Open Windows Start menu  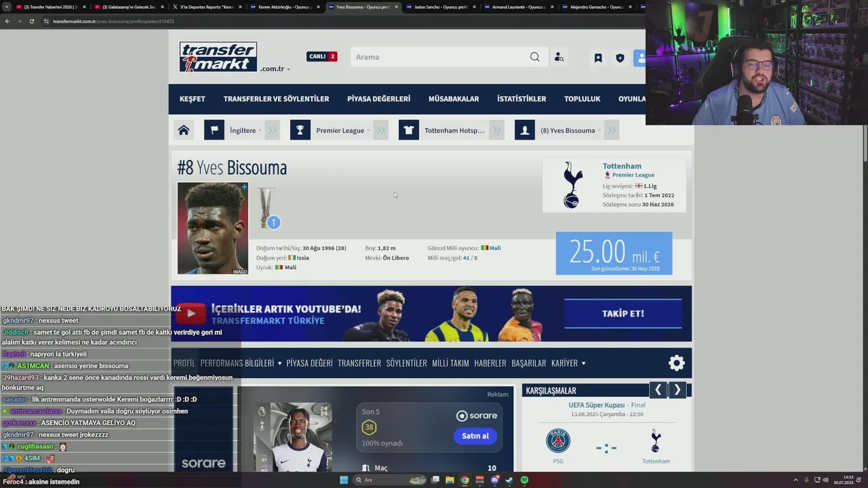(x=344, y=480)
